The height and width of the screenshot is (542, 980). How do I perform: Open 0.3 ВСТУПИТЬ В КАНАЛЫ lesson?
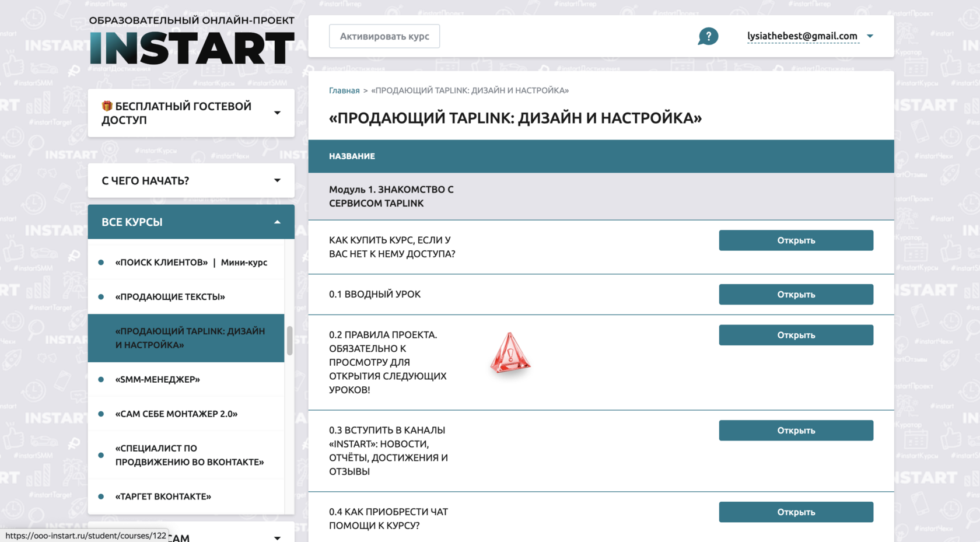tap(796, 431)
